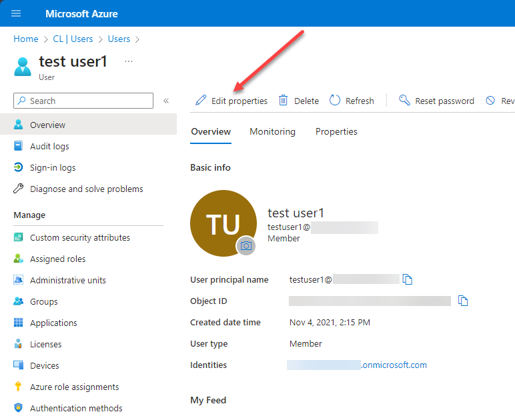The width and height of the screenshot is (515, 420).
Task: Copy the User principal name value
Action: [x=408, y=279]
